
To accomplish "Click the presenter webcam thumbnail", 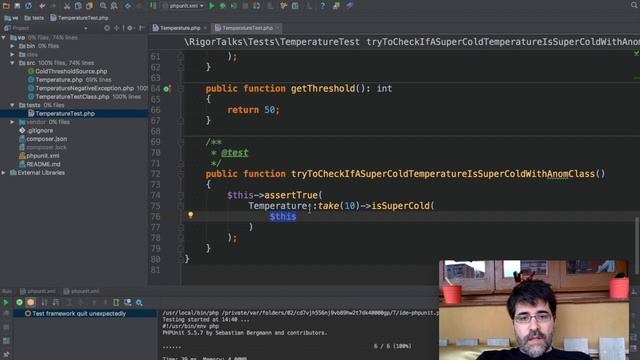I will pos(534,310).
